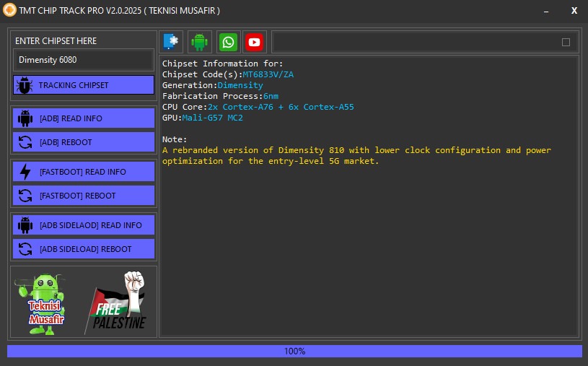Click the Free Palestine image
The height and width of the screenshot is (366, 588).
click(115, 302)
